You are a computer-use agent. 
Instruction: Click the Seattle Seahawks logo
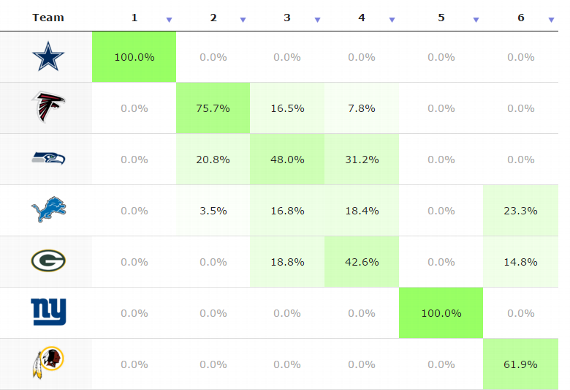(48, 158)
